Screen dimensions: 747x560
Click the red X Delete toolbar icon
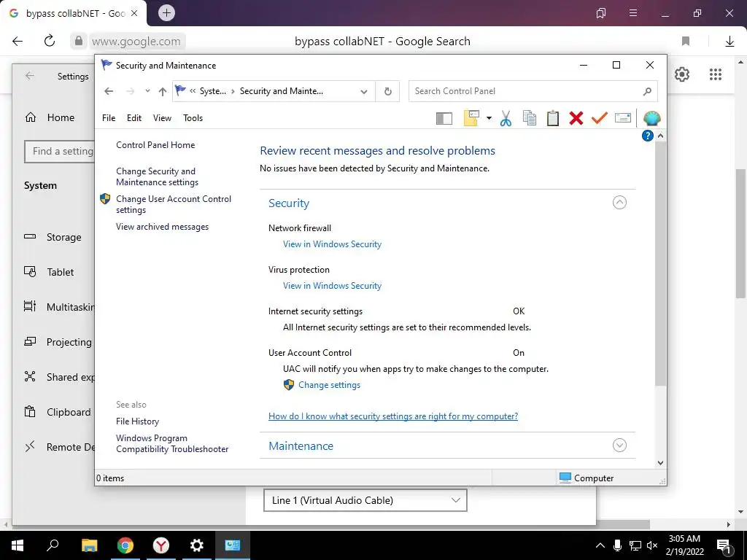(576, 118)
